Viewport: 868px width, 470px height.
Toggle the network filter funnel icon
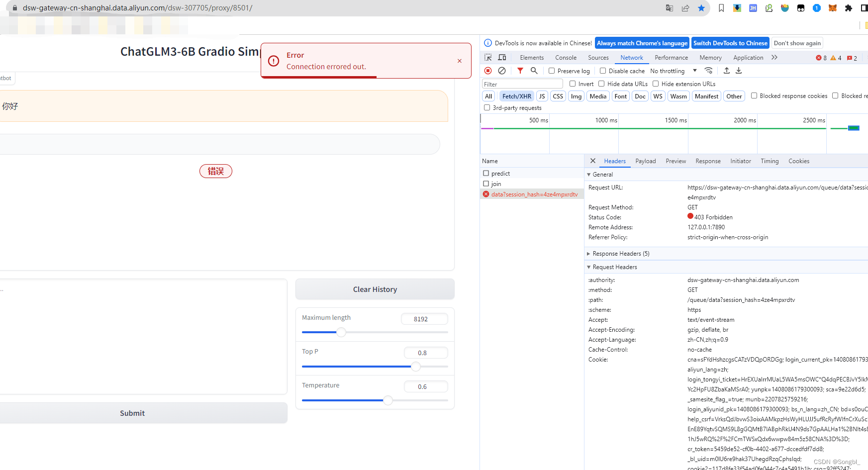click(x=520, y=71)
